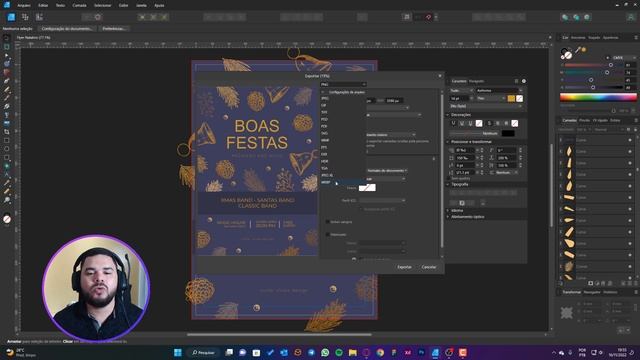Select the Zoom tool
Image resolution: width=640 pixels, height=360 pixels.
click(7, 200)
